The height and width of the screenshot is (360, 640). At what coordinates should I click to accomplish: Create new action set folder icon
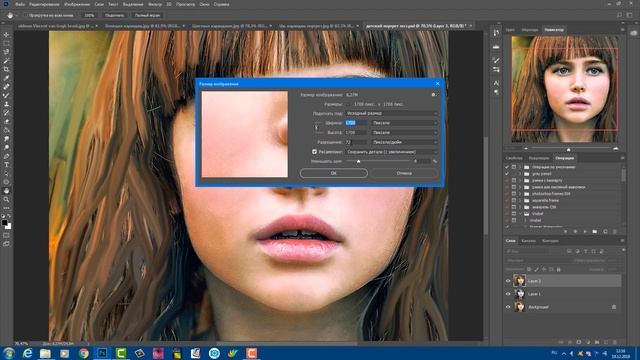tap(595, 231)
